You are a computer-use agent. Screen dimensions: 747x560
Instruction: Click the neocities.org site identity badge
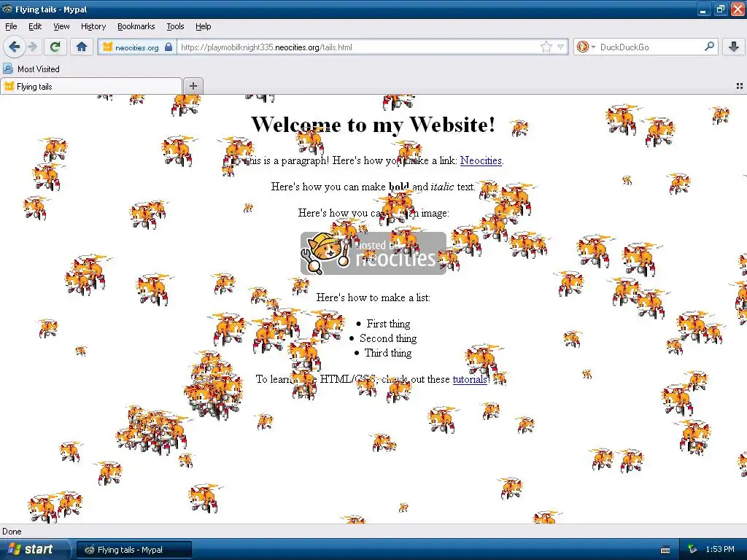[x=137, y=47]
